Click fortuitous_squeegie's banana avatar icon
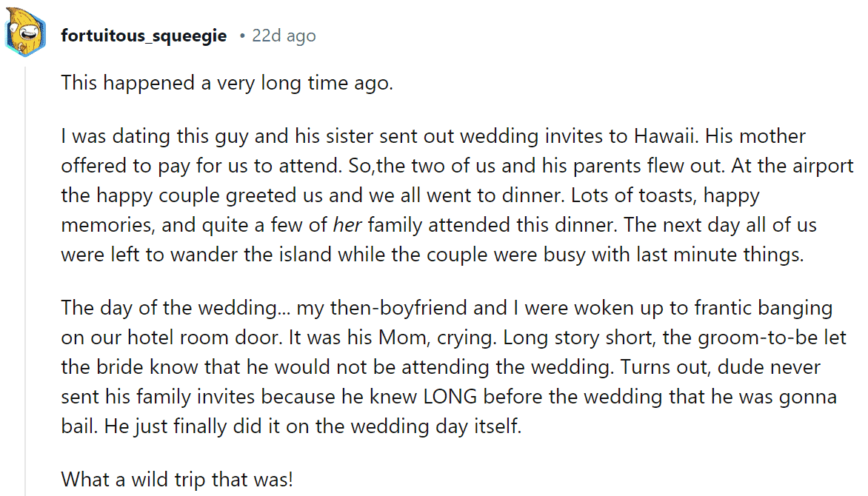 tap(25, 32)
